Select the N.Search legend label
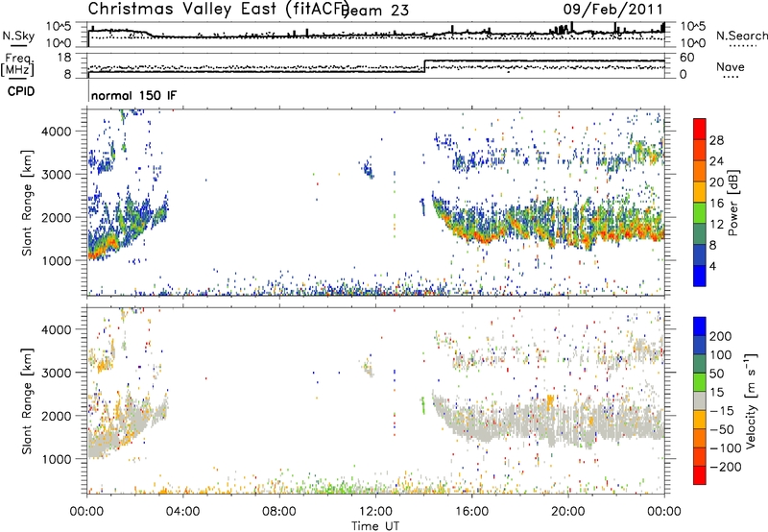 coord(742,36)
